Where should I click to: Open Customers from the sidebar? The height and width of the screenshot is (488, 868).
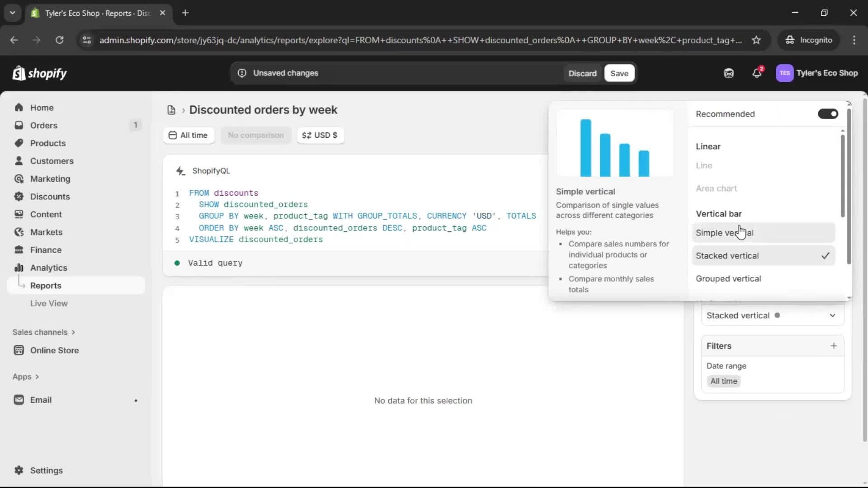click(52, 161)
